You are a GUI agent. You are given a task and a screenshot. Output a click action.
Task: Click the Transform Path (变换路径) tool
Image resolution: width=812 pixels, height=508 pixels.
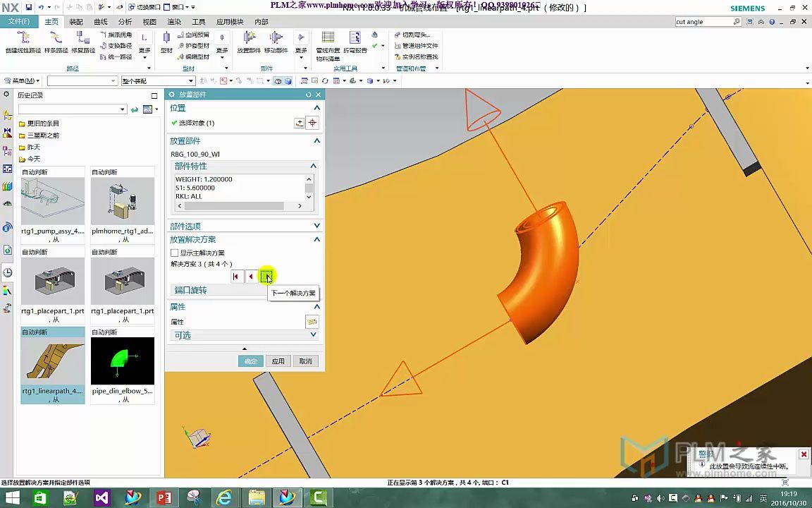(x=116, y=46)
